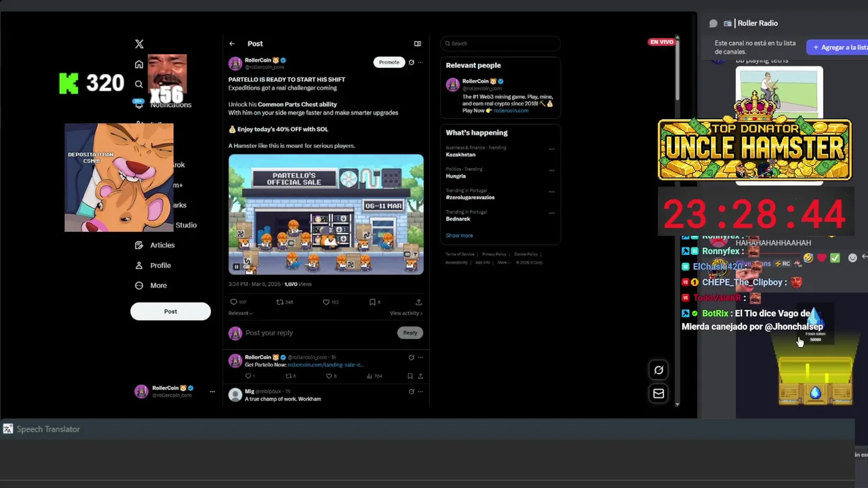Open the Explore search magnifier icon

pyautogui.click(x=139, y=84)
